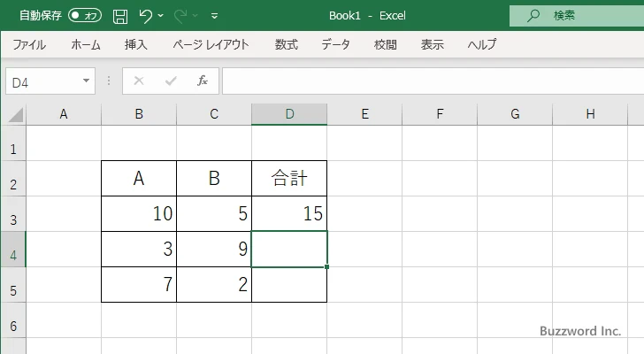644x354 pixels.
Task: Select row 1 header
Action: [x=13, y=142]
